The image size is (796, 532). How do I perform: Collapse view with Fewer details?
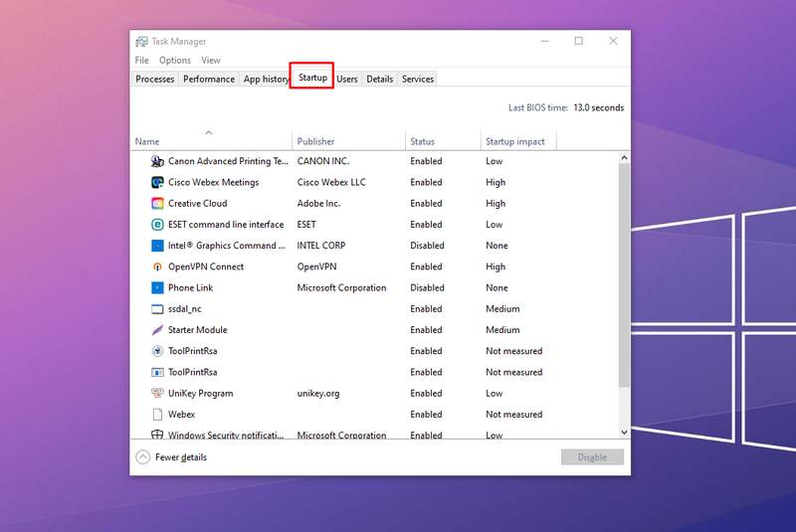(171, 457)
